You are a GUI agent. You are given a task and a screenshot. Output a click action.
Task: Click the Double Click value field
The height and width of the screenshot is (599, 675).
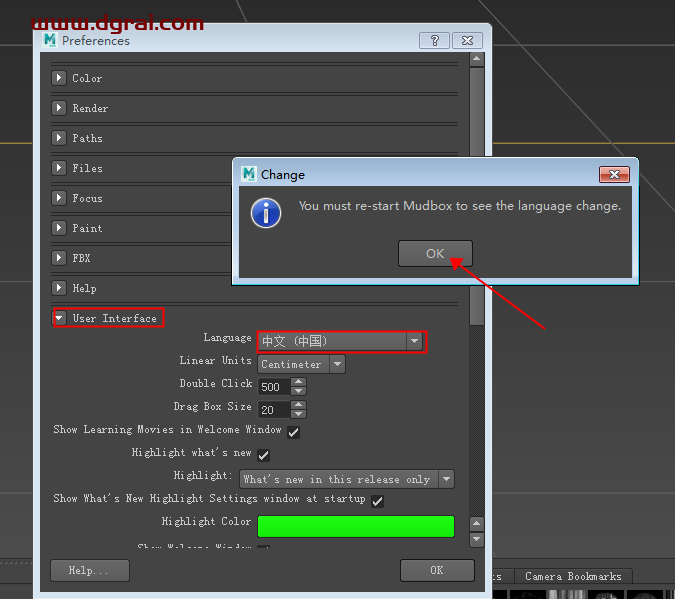[x=274, y=387]
